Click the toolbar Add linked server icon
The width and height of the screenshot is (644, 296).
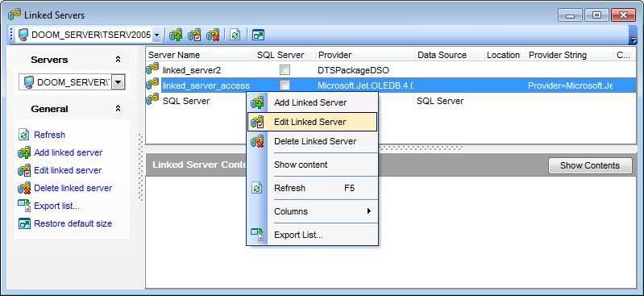pyautogui.click(x=176, y=35)
